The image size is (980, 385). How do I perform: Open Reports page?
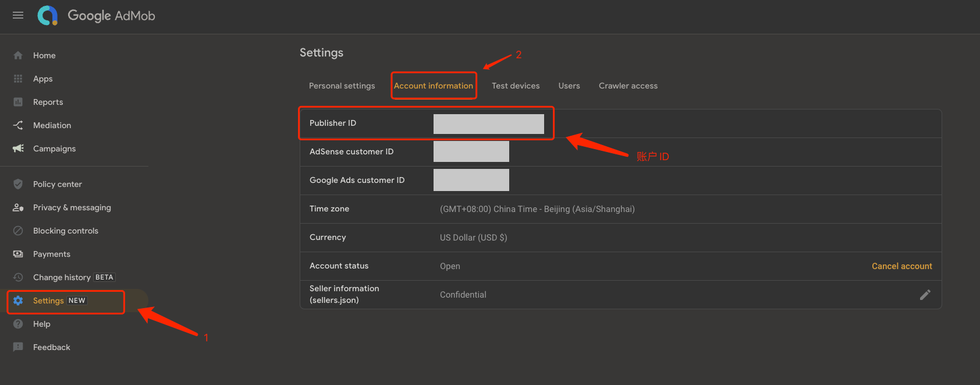[48, 102]
